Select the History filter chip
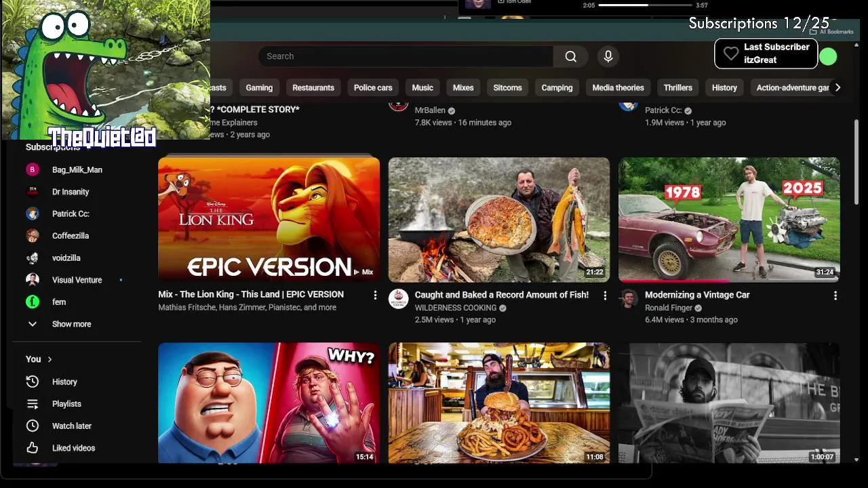Viewport: 868px width, 488px height. coord(724,87)
